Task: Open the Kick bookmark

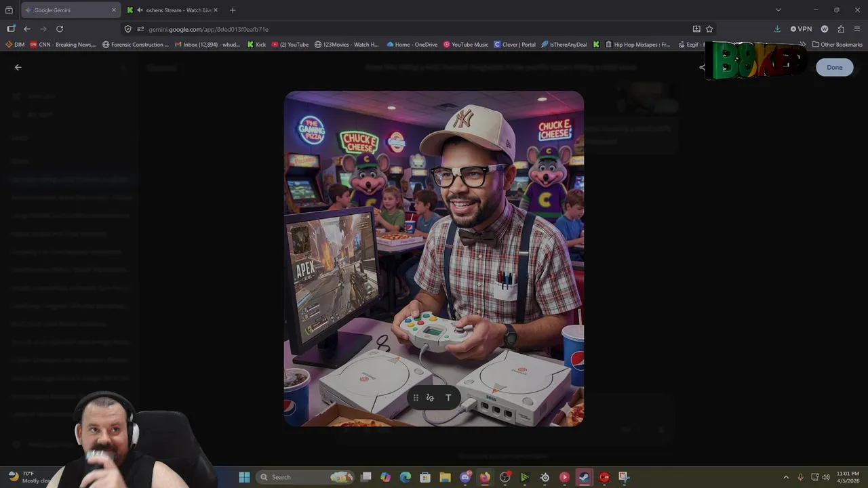Action: pyautogui.click(x=256, y=45)
